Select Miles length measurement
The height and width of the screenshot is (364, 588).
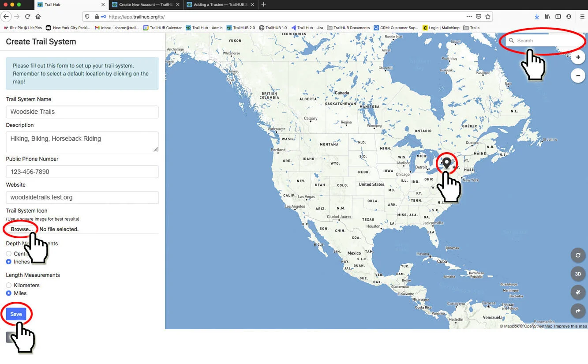(9, 293)
